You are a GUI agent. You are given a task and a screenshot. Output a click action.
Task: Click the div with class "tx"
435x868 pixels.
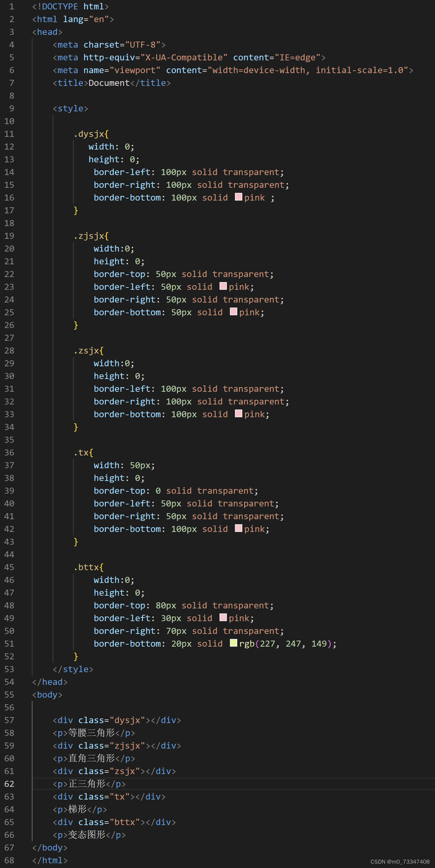(109, 797)
